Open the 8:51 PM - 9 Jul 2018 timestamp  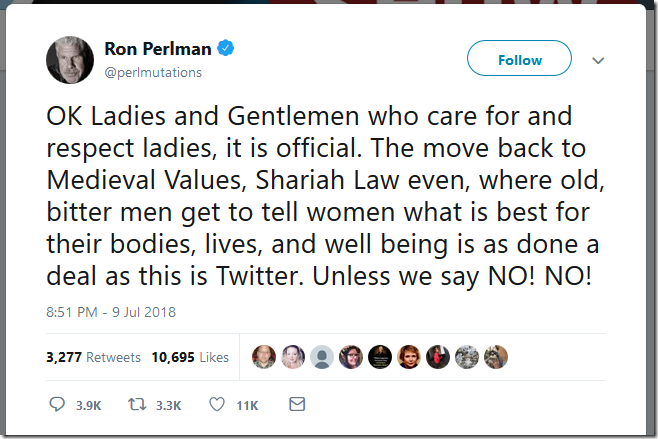(x=111, y=312)
